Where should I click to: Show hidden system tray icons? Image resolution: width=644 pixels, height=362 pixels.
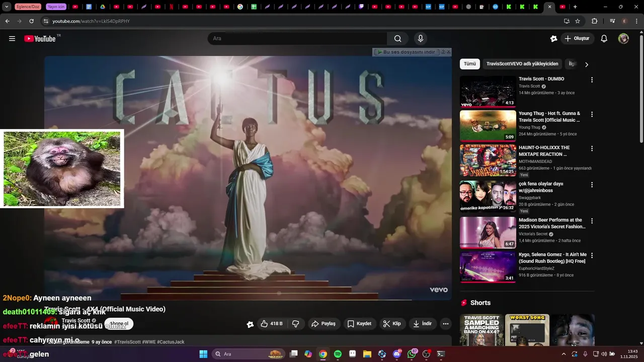coord(563,354)
